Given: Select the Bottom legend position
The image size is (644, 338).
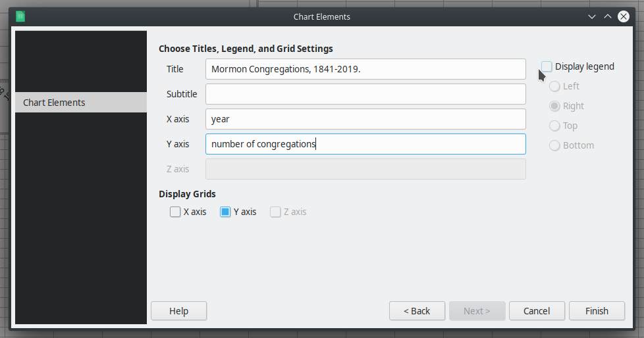Looking at the screenshot, I should 554,145.
